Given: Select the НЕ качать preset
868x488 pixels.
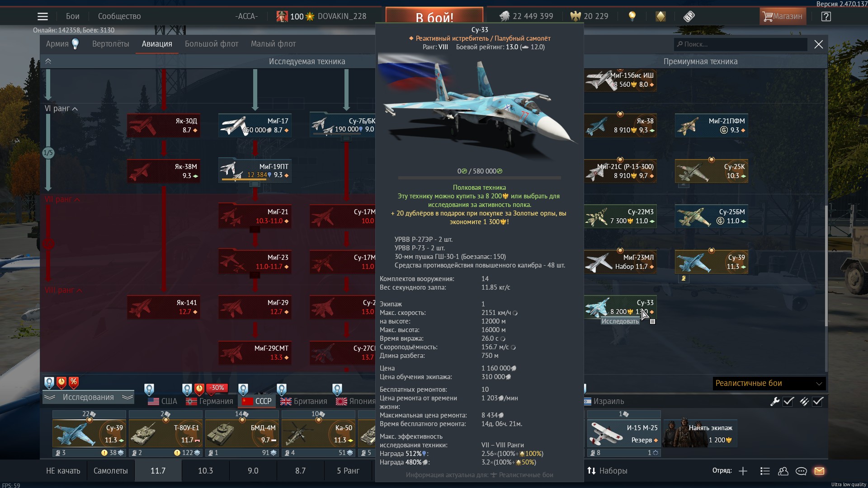Looking at the screenshot, I should (x=63, y=471).
